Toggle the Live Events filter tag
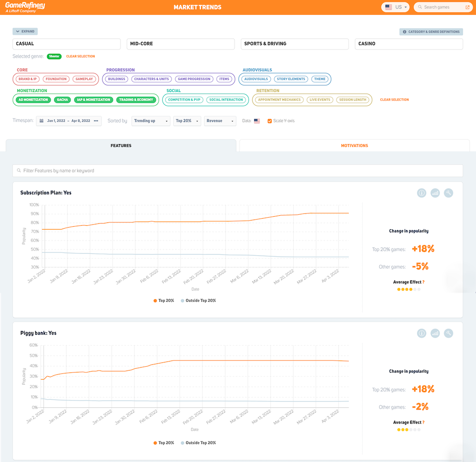 pyautogui.click(x=320, y=100)
